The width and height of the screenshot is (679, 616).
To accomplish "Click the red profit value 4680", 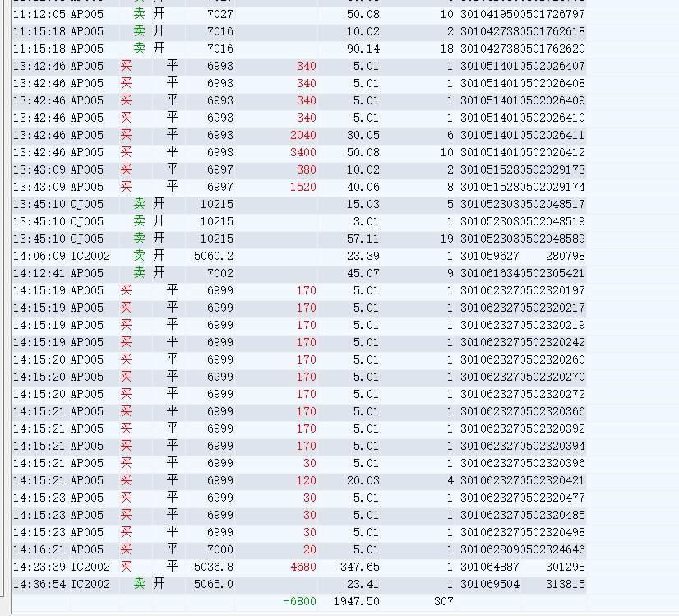I will [x=303, y=567].
